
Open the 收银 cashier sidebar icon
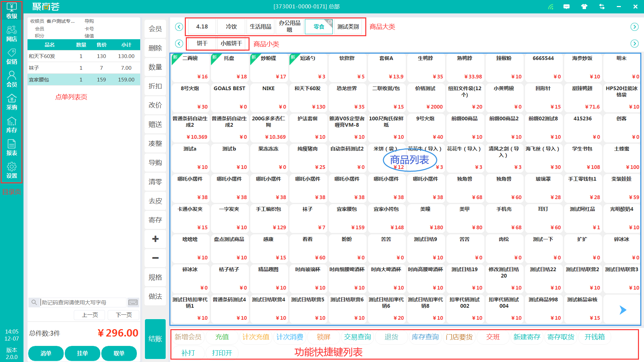[12, 11]
